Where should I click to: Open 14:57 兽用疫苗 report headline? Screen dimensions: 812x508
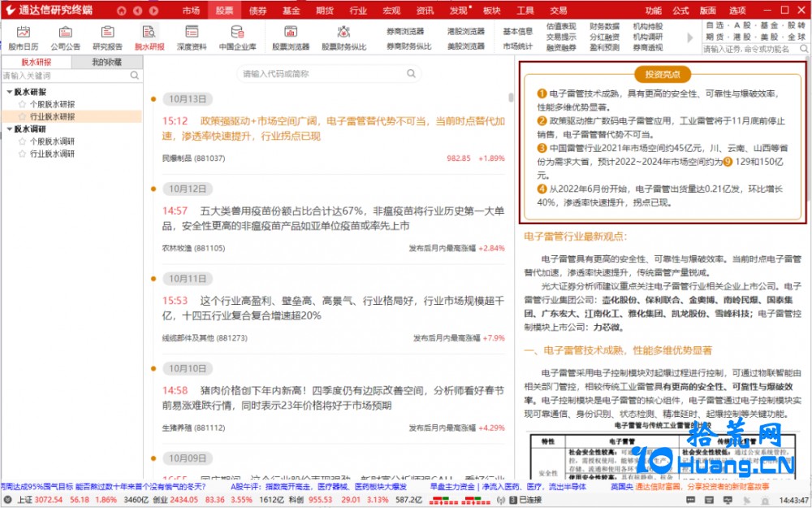(334, 218)
